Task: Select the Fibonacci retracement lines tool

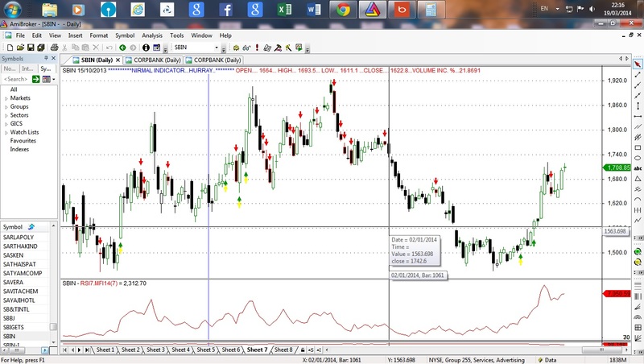Action: point(638,285)
